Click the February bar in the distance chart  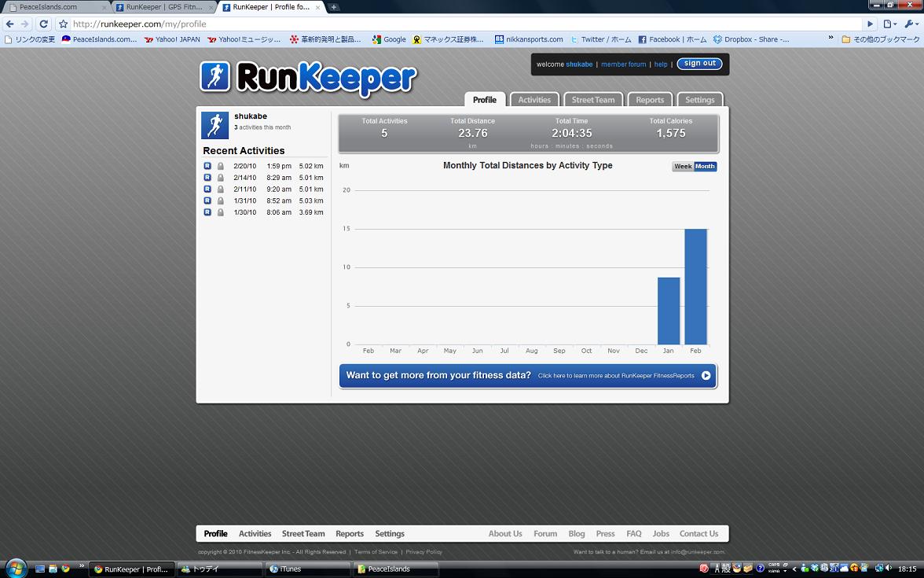pyautogui.click(x=695, y=287)
